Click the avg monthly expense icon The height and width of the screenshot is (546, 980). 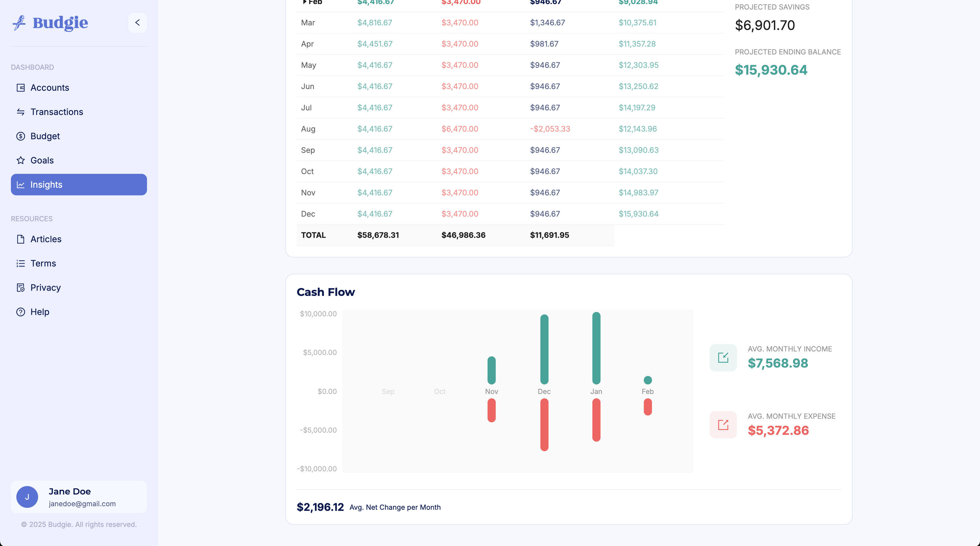coord(723,425)
